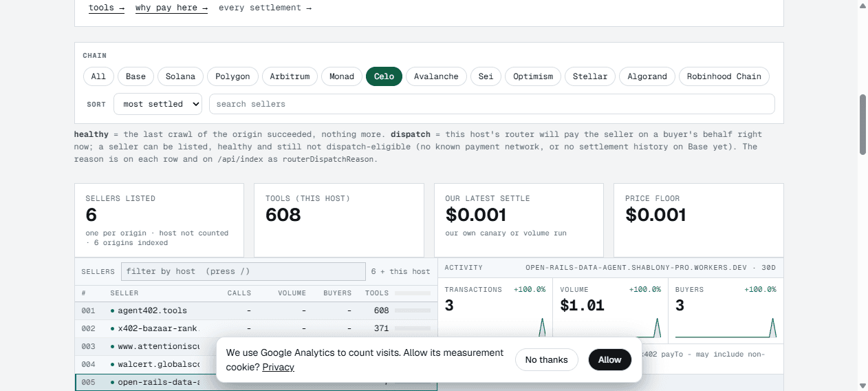
Task: Focus the 'filter by host' input
Action: [x=243, y=271]
